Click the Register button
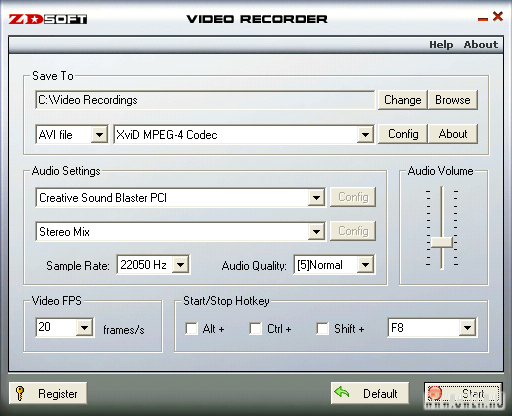Viewport: 512px width, 416px height. (48, 393)
